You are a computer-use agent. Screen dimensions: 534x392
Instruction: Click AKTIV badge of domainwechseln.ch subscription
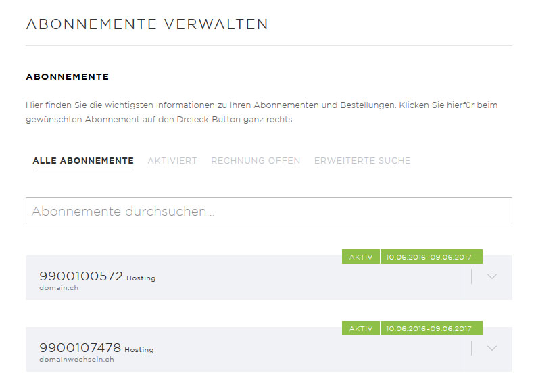click(361, 328)
